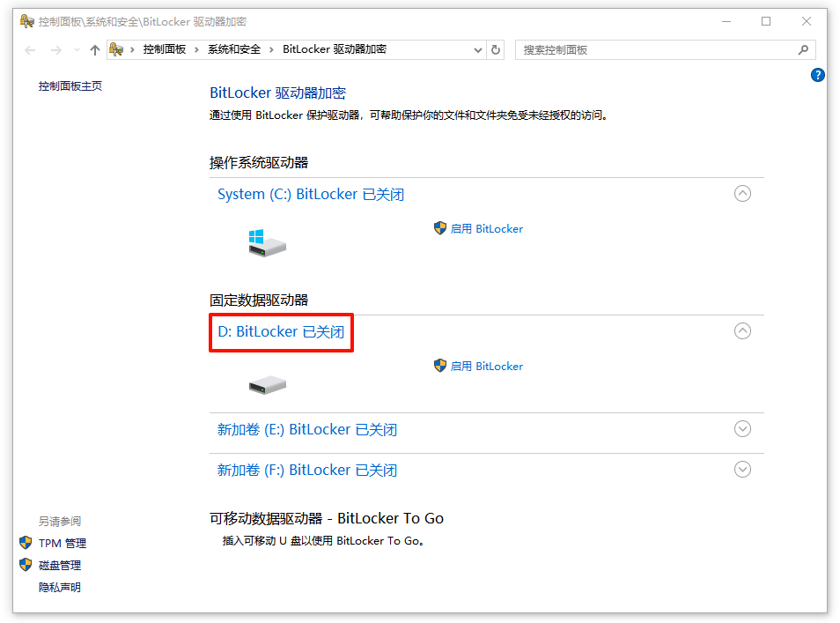Open recent locations dropdown arrow
The width and height of the screenshot is (840, 623).
(77, 50)
